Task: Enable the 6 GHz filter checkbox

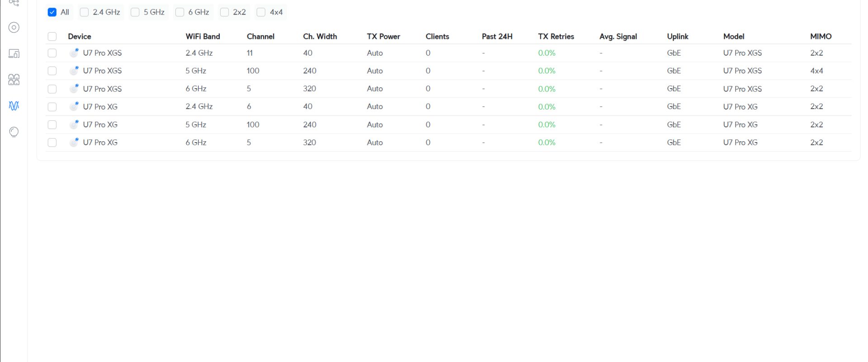Action: (179, 12)
